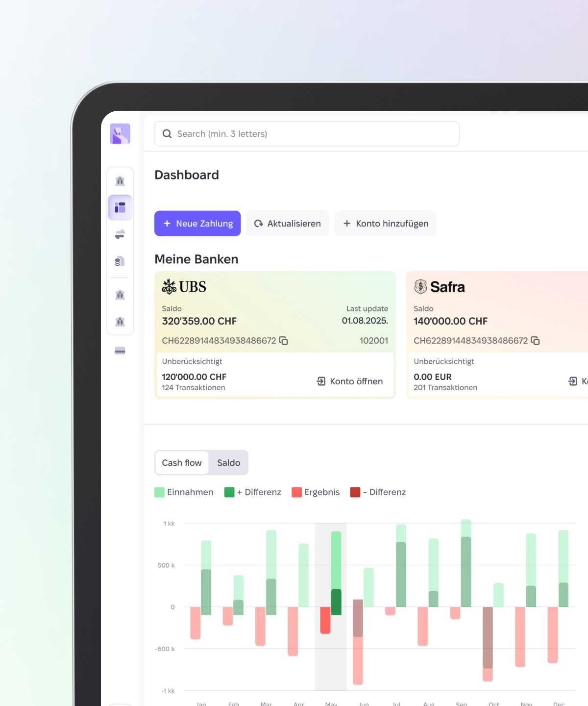This screenshot has width=588, height=706.
Task: Open the transfers arrows sidebar icon
Action: point(120,234)
